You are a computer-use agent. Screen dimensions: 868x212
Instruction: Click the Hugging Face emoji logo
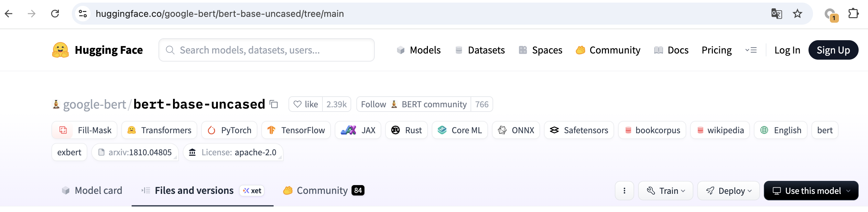(60, 50)
